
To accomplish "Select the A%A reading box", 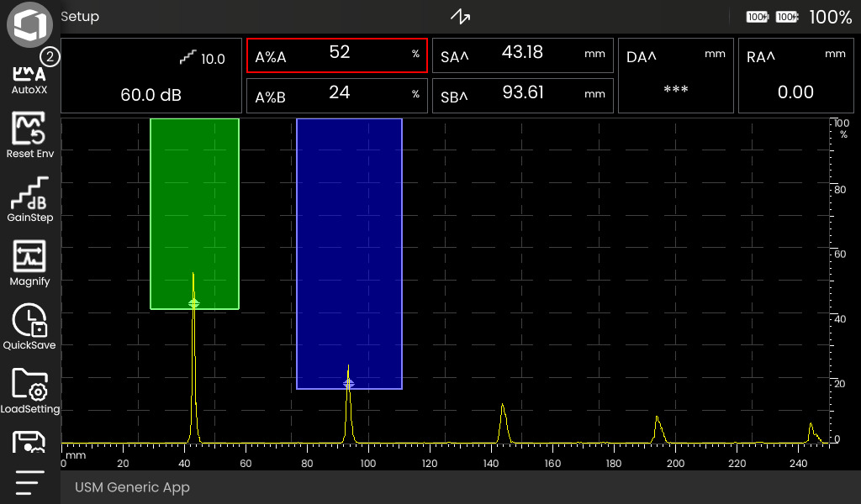I will click(x=337, y=55).
